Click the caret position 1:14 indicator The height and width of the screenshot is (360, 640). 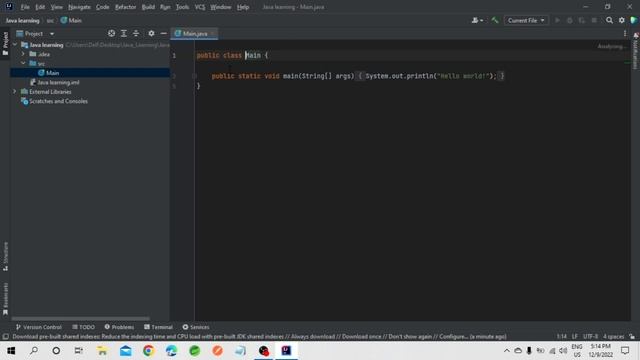coord(562,337)
